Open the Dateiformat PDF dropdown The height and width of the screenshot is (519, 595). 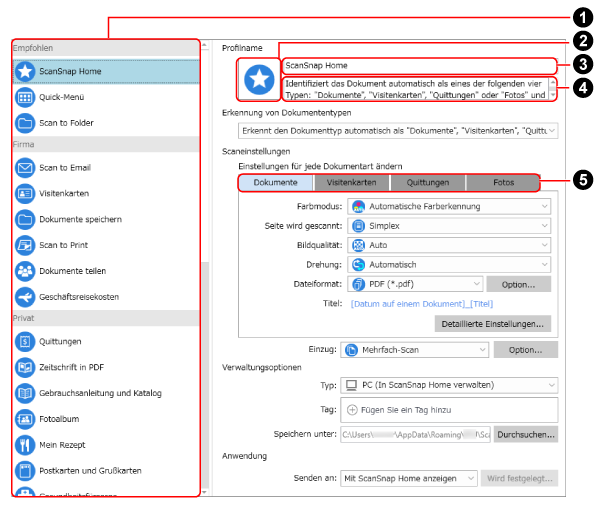pyautogui.click(x=415, y=284)
